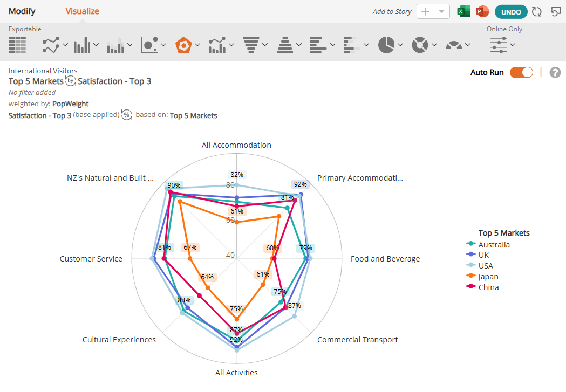Switch to the Visualize tab

tap(83, 11)
